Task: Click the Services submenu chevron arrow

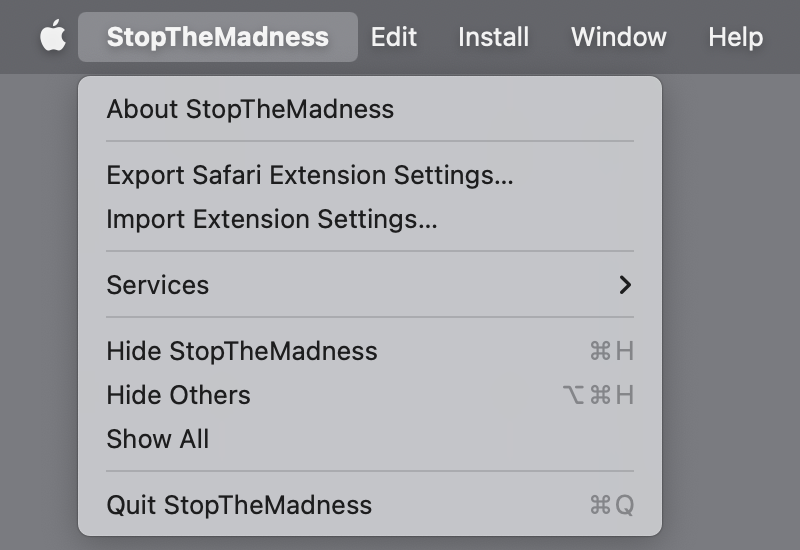Action: [x=625, y=285]
